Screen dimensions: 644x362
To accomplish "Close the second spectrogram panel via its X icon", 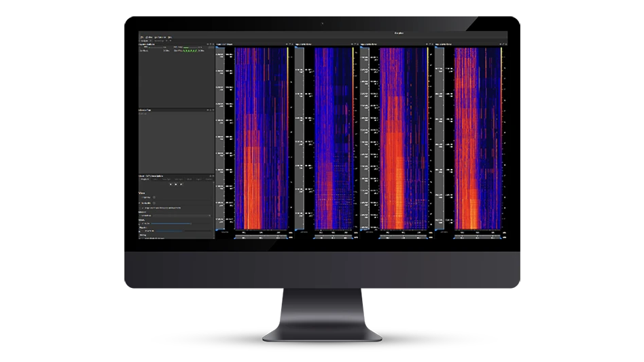I will [358, 45].
